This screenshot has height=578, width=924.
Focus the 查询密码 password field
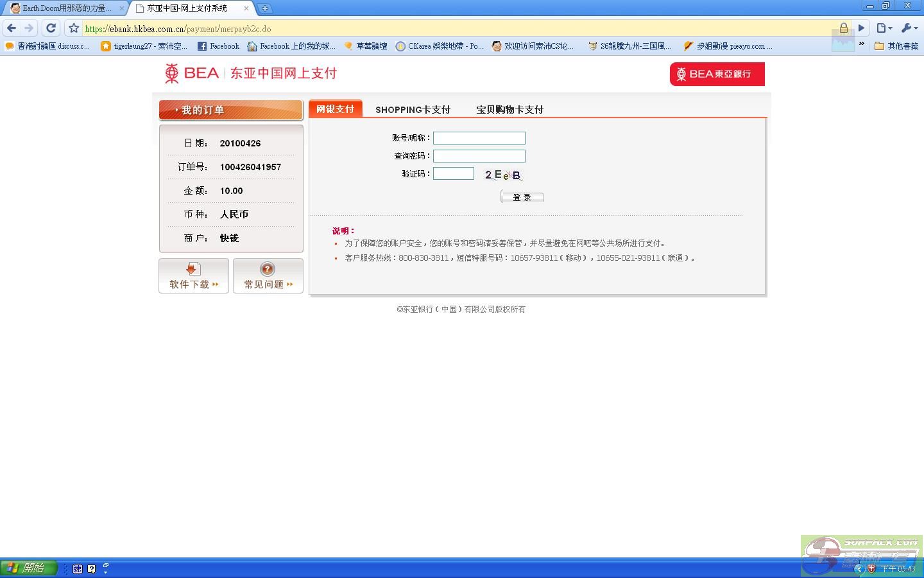pyautogui.click(x=479, y=156)
